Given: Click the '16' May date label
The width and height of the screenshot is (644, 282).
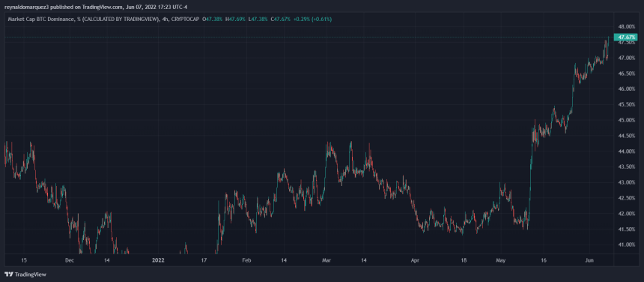Looking at the screenshot, I should pyautogui.click(x=544, y=260).
